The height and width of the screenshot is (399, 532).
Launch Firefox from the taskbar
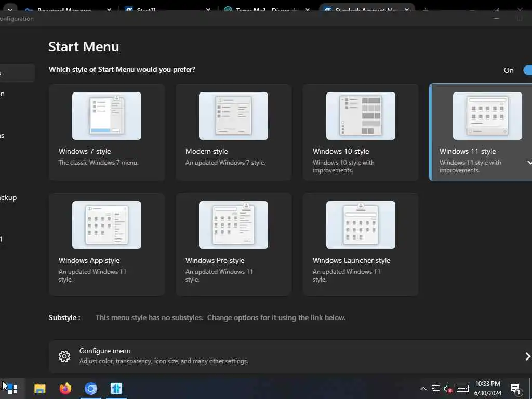(x=65, y=389)
